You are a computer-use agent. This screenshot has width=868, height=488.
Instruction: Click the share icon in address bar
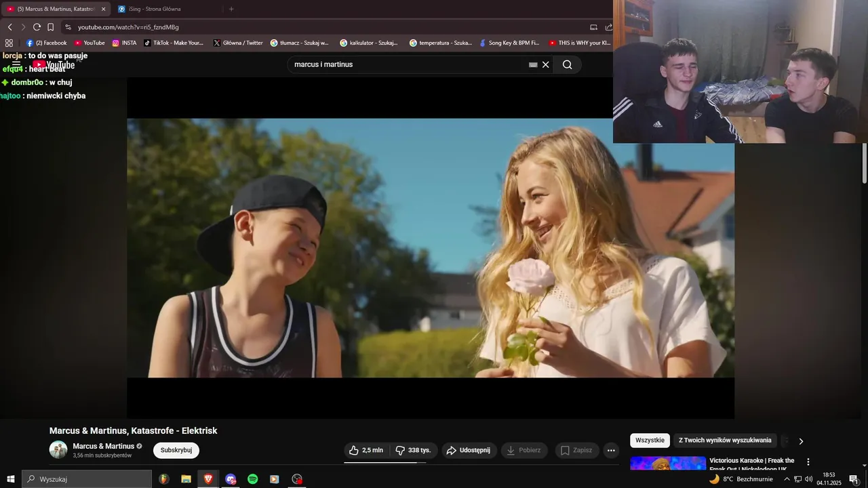tap(608, 27)
